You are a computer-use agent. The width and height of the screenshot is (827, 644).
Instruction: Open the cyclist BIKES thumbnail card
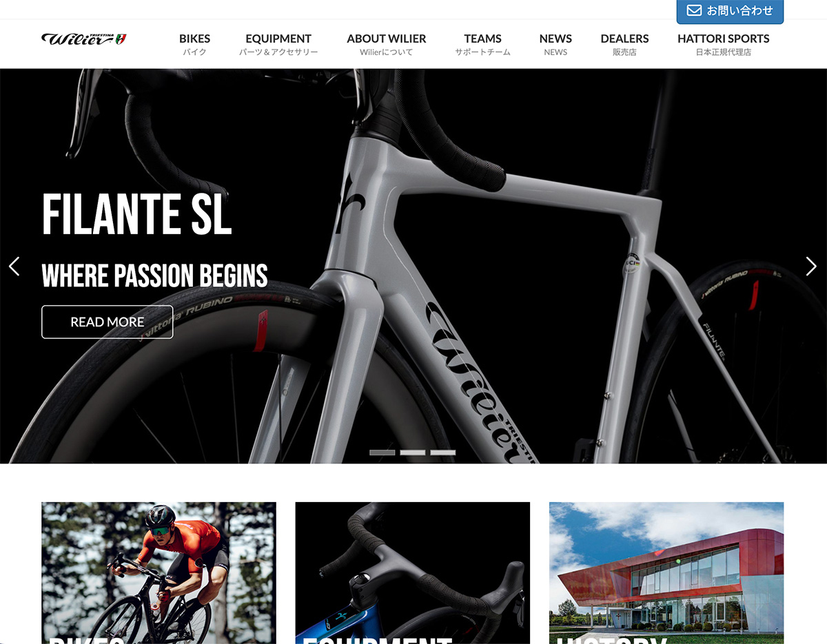point(159,573)
